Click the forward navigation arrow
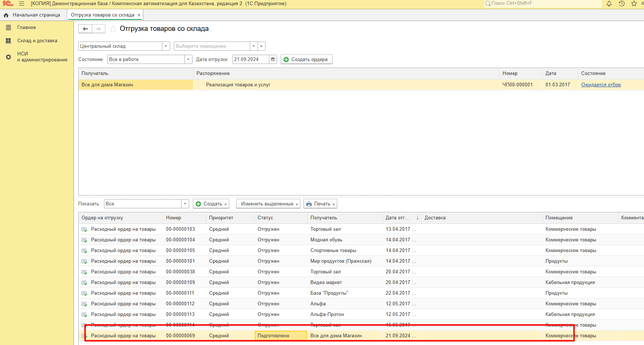Image resolution: width=644 pixels, height=345 pixels. click(98, 29)
